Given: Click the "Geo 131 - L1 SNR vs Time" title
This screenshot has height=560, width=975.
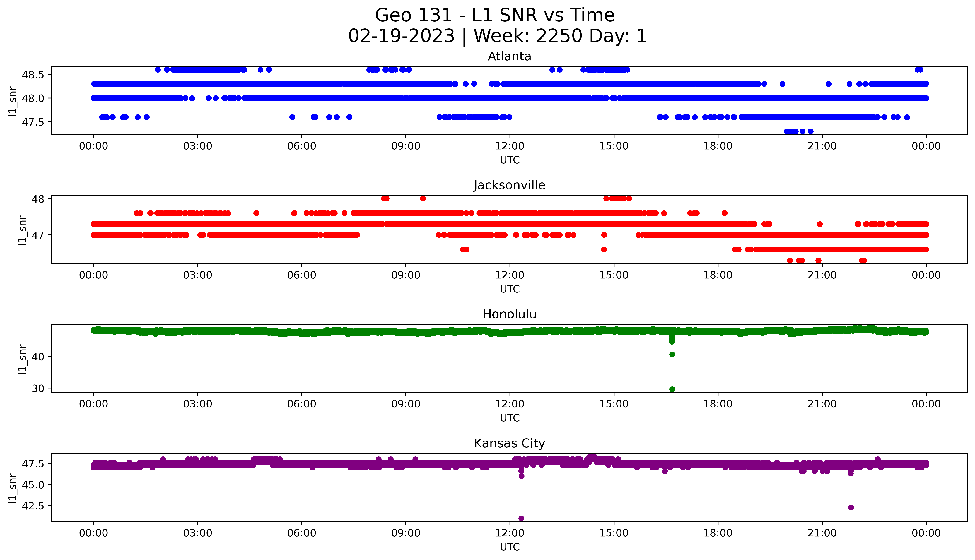Looking at the screenshot, I should (x=495, y=16).
